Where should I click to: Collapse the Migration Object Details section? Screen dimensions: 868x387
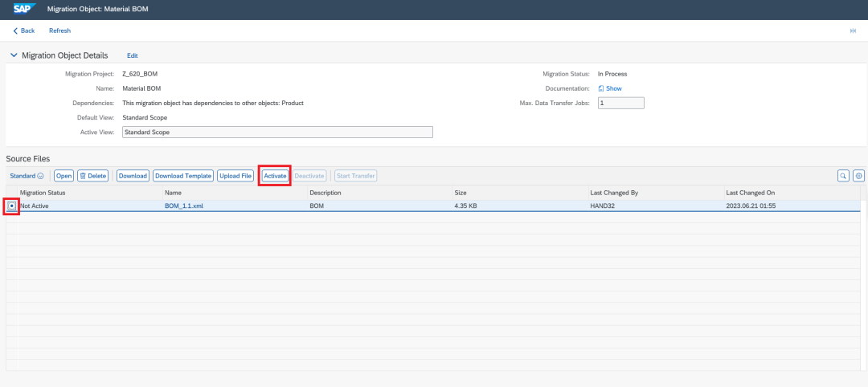pyautogui.click(x=14, y=55)
